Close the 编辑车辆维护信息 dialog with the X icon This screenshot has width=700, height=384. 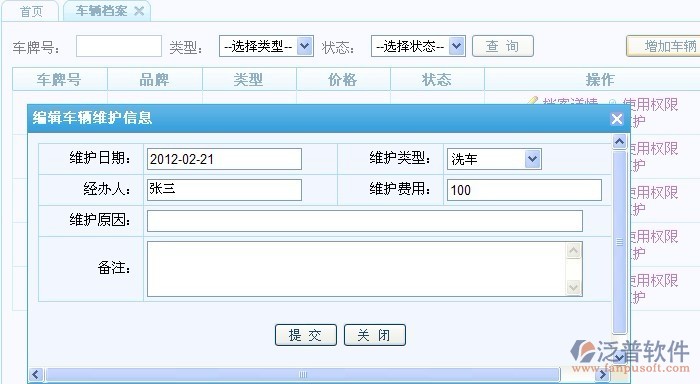(x=617, y=119)
